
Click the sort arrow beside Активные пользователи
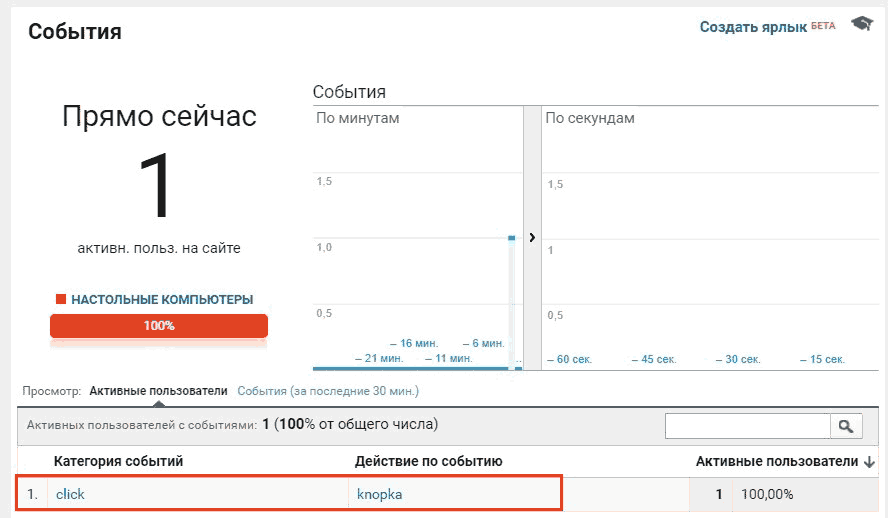pyautogui.click(x=869, y=462)
